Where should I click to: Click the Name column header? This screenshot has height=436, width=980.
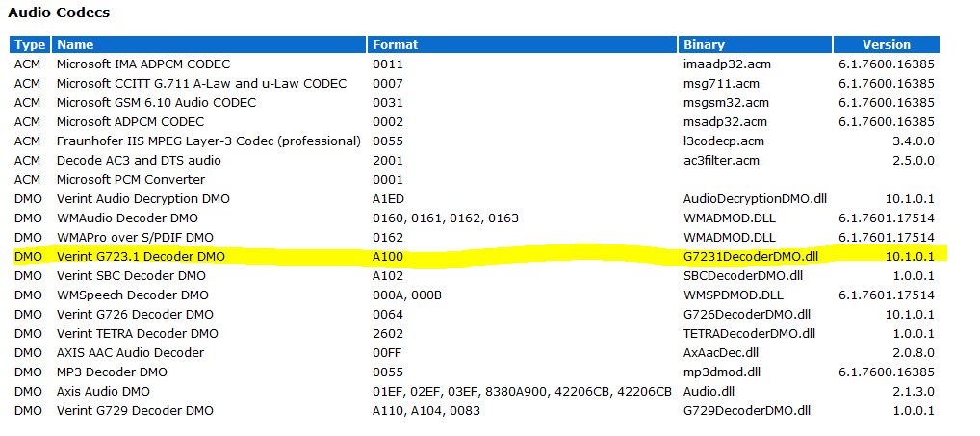pos(209,44)
